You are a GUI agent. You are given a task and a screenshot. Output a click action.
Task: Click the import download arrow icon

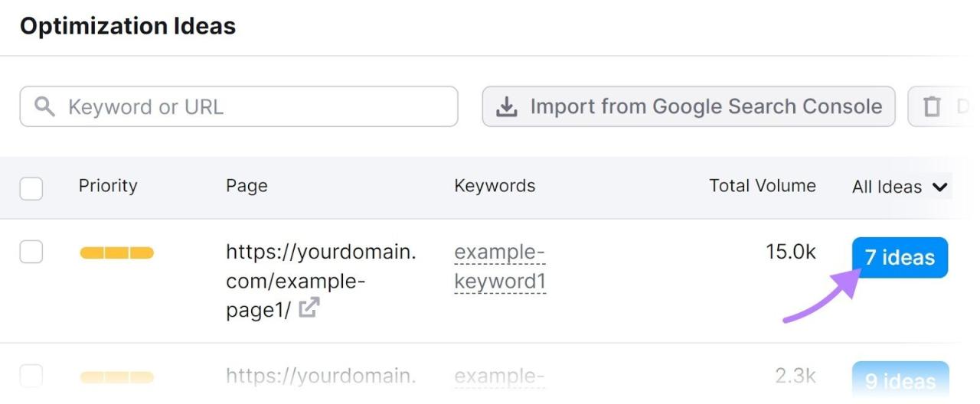[506, 107]
